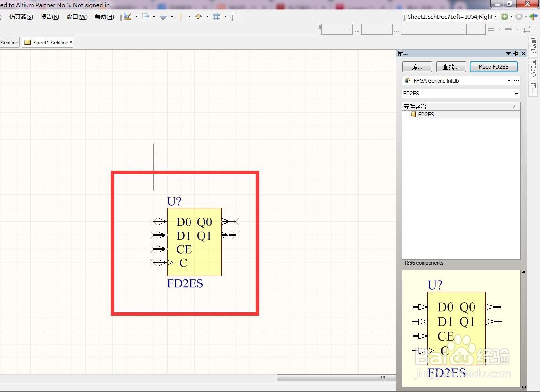Click the FD2ES symbol preview thumbnail
Viewport: 540px width, 392px height.
461,329
